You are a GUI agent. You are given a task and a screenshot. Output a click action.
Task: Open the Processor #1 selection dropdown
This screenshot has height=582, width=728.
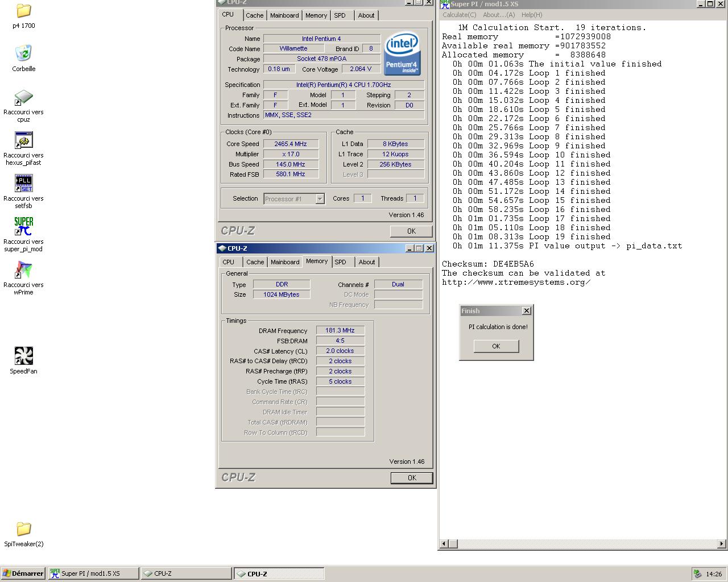click(x=320, y=199)
